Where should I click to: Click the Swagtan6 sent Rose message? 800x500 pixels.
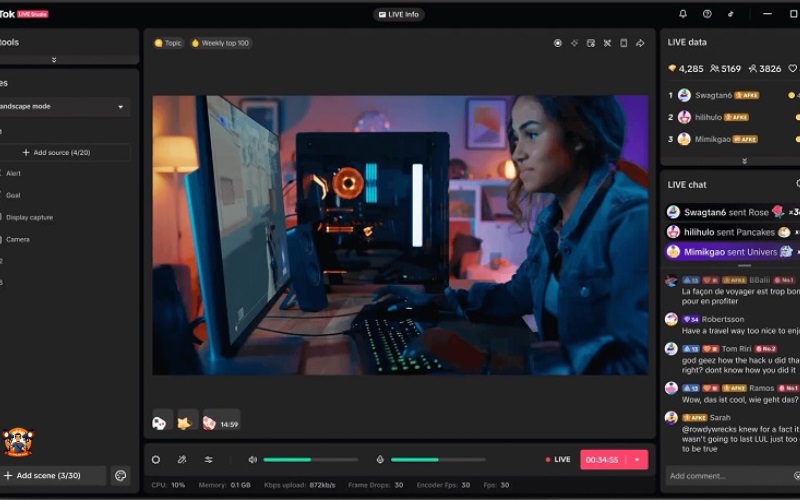[x=733, y=212]
